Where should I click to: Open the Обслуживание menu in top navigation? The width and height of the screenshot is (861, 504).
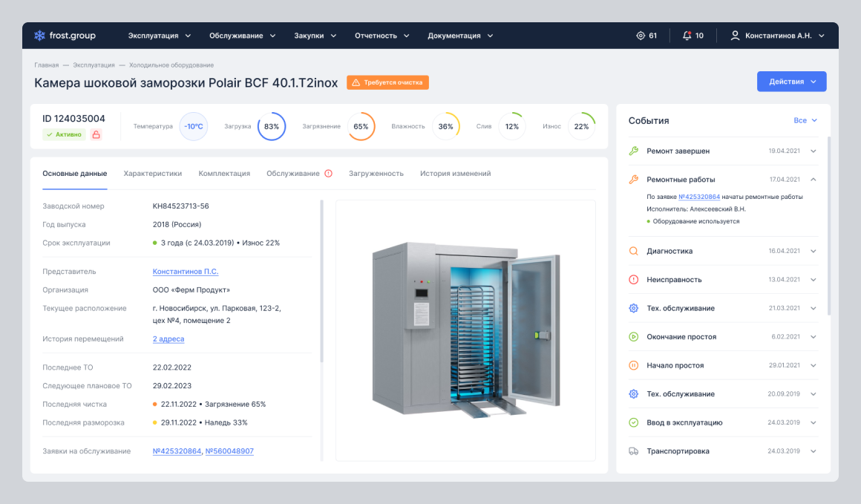click(x=242, y=36)
